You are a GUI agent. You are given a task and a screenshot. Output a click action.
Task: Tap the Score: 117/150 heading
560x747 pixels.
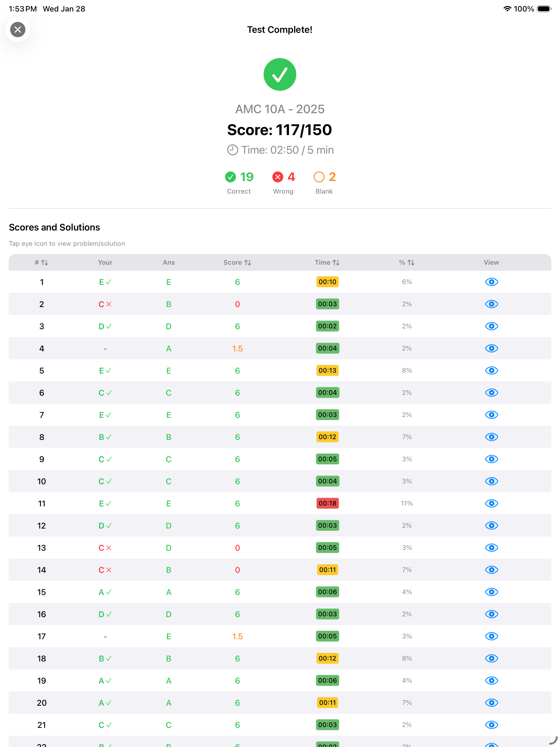(x=280, y=130)
